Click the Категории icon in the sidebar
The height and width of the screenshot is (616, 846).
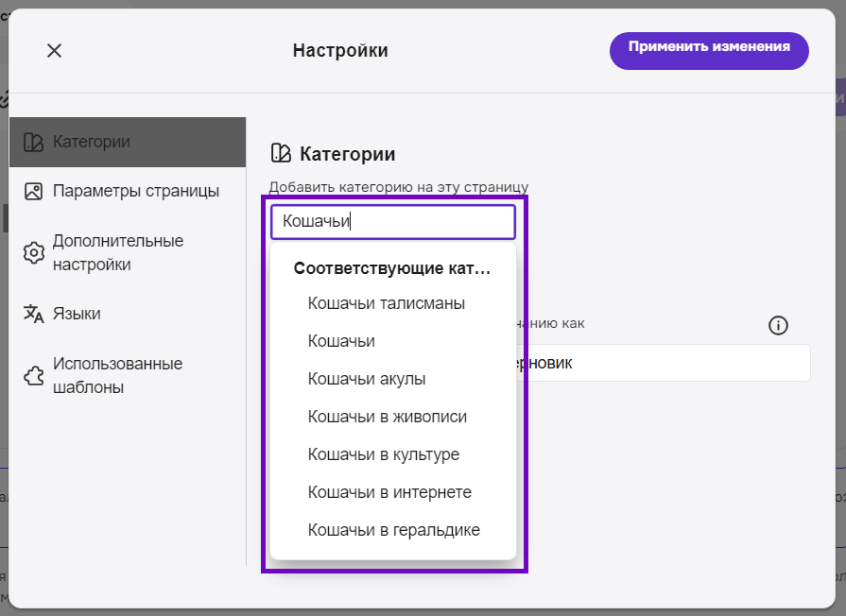(x=33, y=143)
